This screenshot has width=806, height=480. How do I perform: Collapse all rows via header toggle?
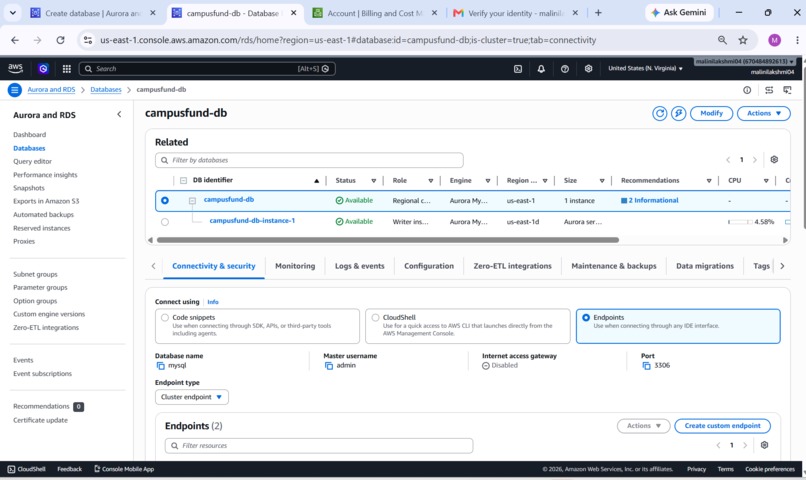184,180
